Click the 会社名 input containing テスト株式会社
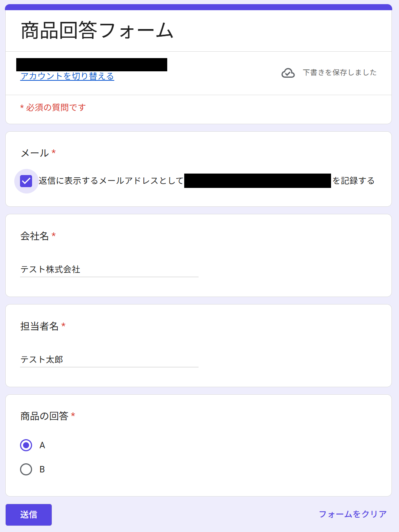Viewport: 399px width, 532px height. pos(109,269)
